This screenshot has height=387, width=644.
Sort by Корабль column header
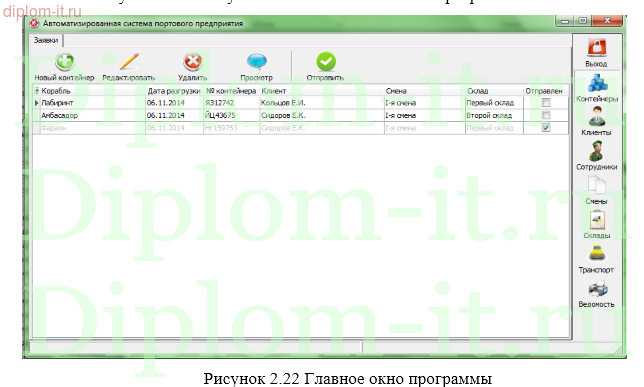[x=92, y=91]
